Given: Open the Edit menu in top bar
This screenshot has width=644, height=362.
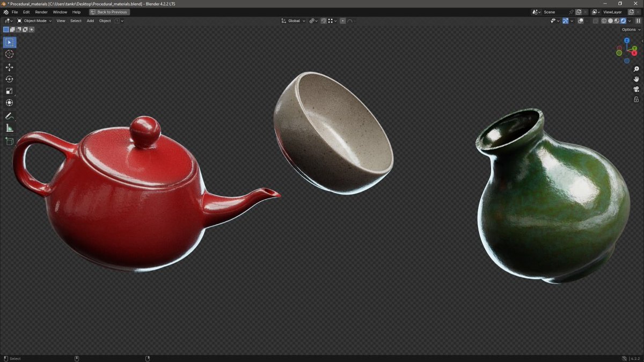Looking at the screenshot, I should pyautogui.click(x=26, y=11).
